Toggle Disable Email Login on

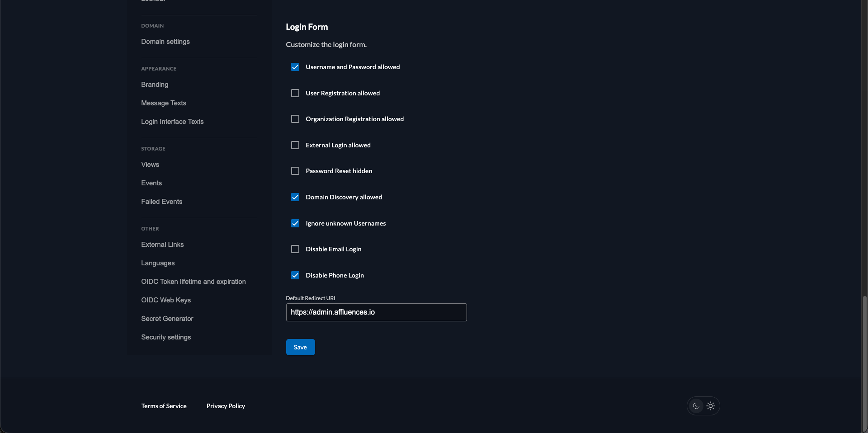pos(295,249)
